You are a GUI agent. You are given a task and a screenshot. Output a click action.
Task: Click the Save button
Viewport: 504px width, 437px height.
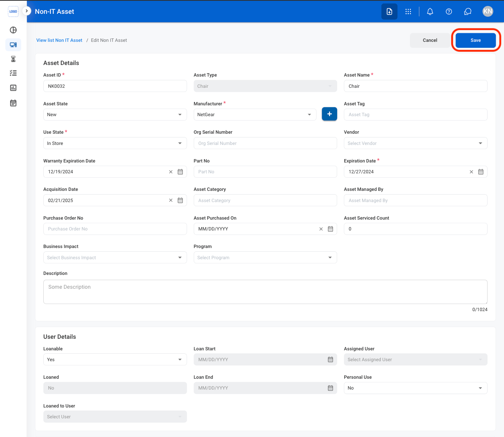476,40
